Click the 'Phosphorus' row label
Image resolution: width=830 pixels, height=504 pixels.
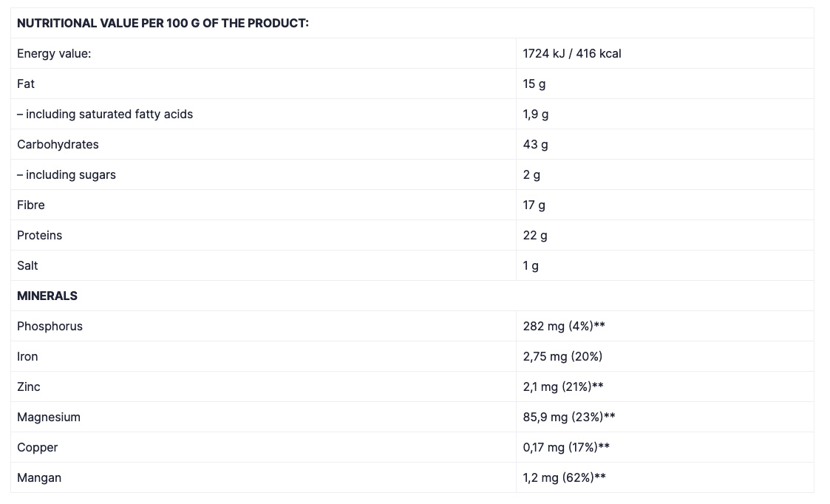coord(50,327)
